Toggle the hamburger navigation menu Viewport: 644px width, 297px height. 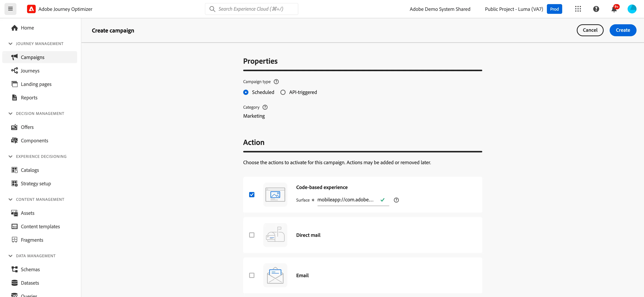click(x=10, y=9)
